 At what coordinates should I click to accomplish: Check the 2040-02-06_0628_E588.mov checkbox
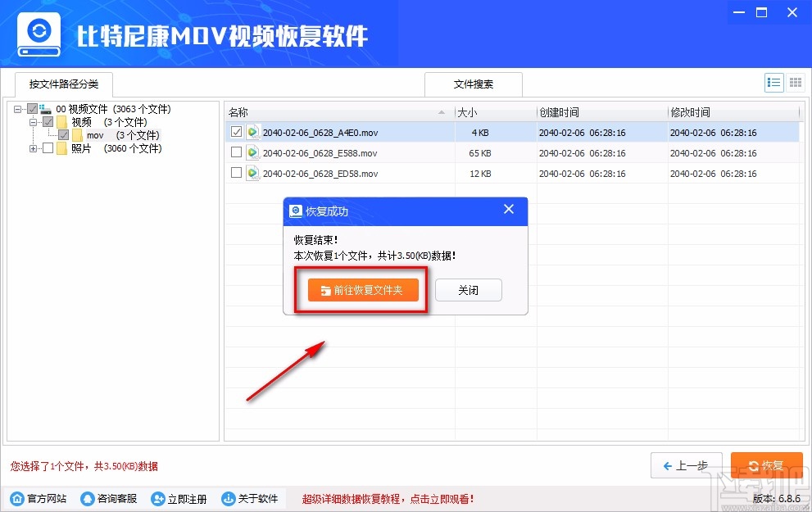coord(236,152)
